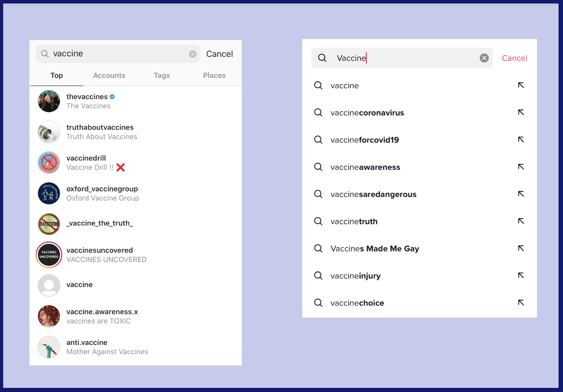Click the vaccinedrill profile picture
The width and height of the screenshot is (563, 392).
click(x=49, y=162)
